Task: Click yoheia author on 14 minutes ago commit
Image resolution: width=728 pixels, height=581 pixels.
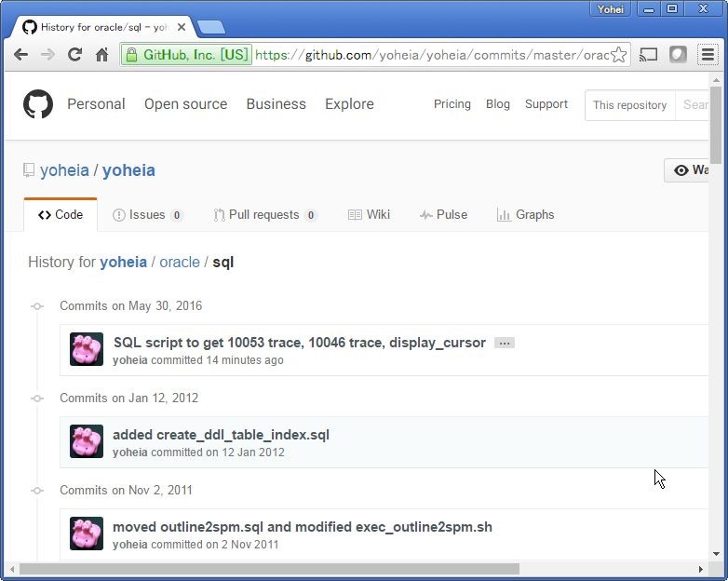Action: pyautogui.click(x=130, y=360)
